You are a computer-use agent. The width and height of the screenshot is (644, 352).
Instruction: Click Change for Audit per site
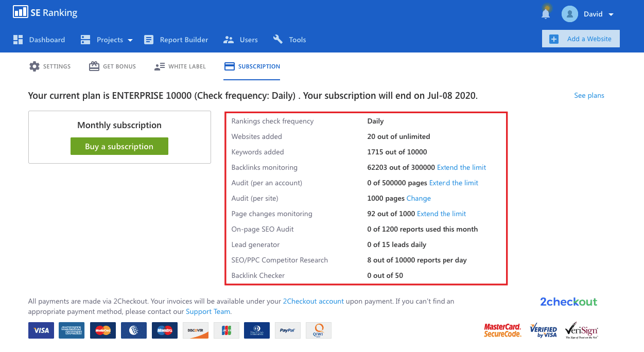(x=419, y=198)
